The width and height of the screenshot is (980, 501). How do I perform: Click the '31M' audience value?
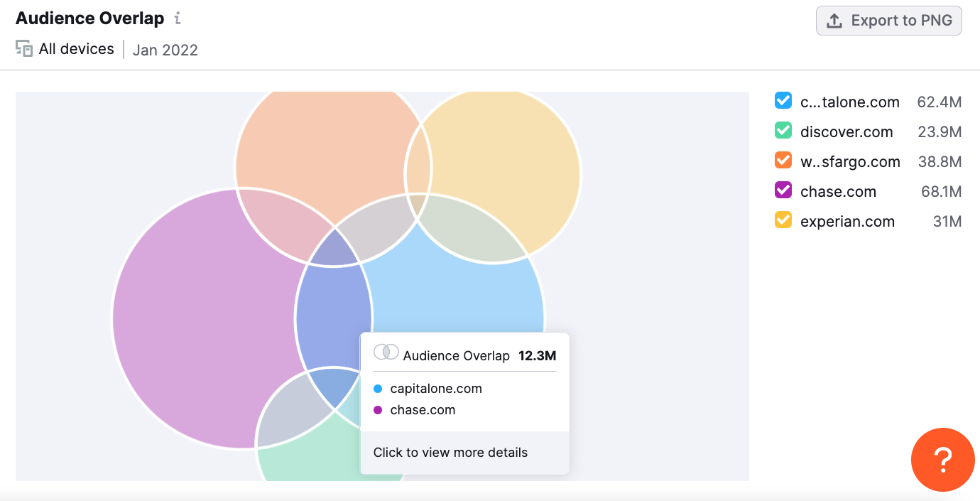(947, 222)
